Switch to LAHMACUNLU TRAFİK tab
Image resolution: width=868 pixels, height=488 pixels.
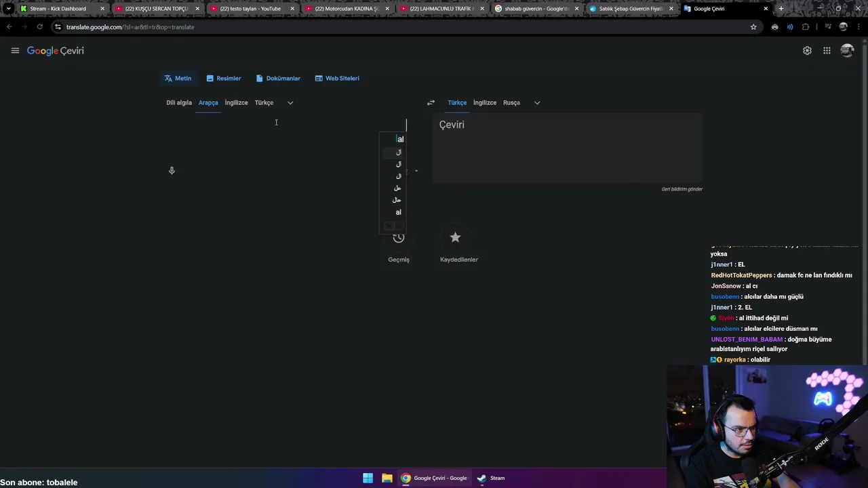(440, 9)
